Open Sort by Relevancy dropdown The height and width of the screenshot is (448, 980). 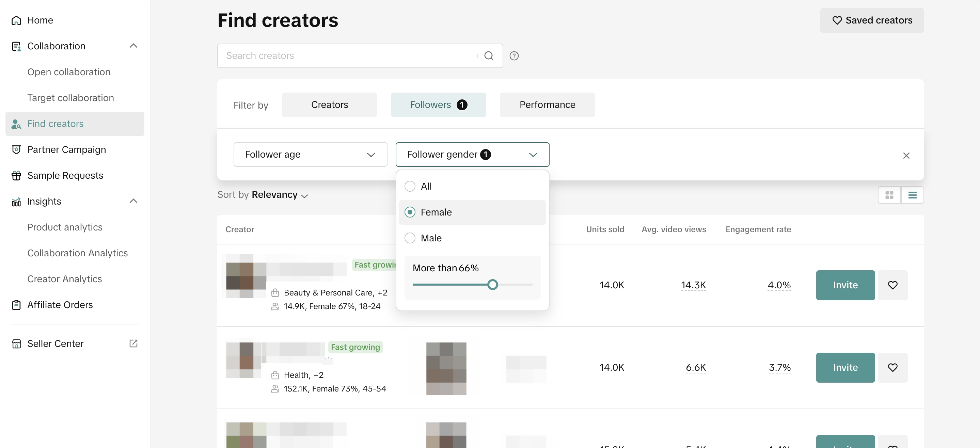[x=280, y=195]
